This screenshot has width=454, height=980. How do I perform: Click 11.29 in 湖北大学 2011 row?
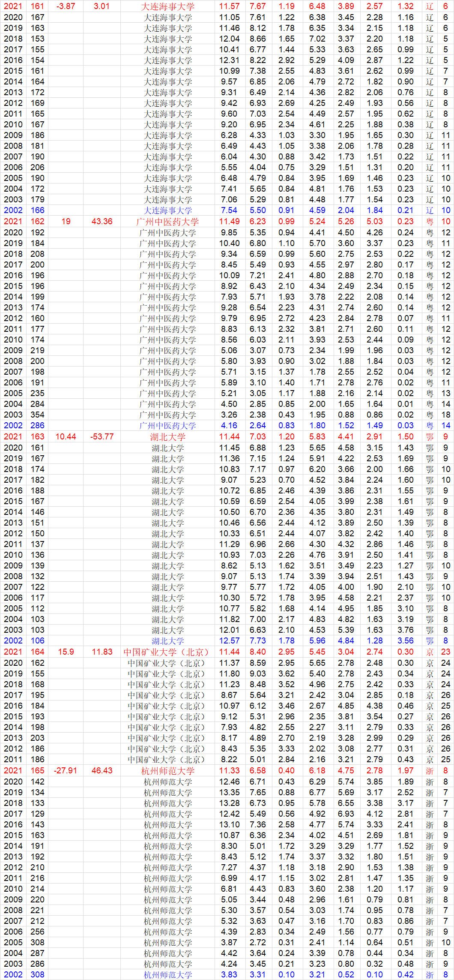pos(229,544)
